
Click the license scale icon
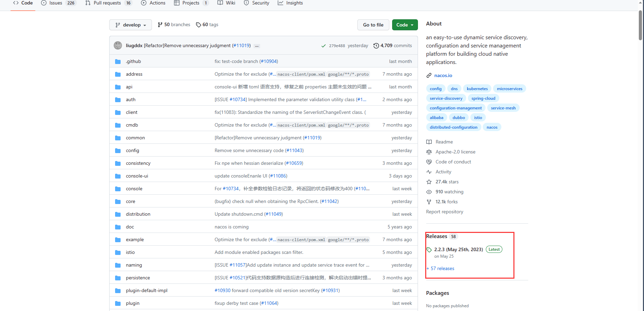[429, 152]
